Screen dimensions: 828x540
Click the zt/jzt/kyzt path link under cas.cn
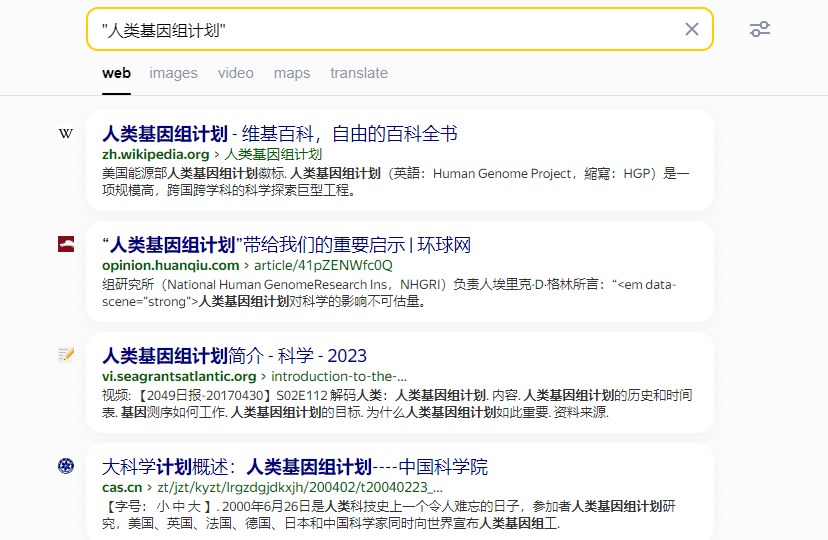[x=300, y=487]
